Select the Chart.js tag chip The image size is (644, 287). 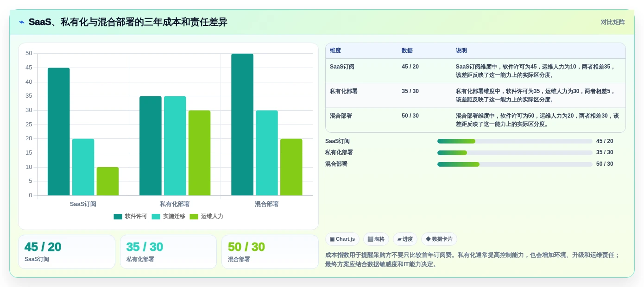point(342,239)
